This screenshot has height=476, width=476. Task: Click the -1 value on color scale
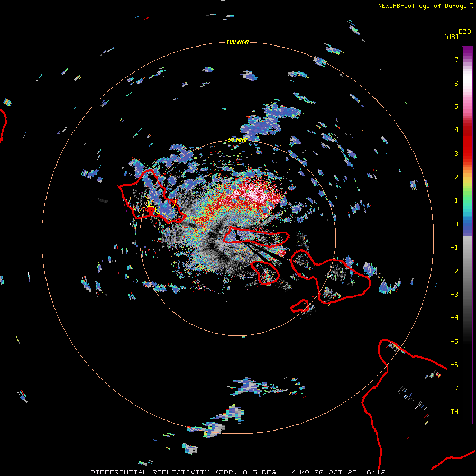454,248
